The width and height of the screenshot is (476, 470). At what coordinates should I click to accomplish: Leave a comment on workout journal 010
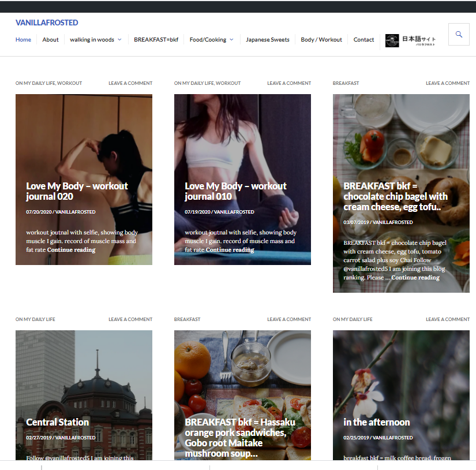[288, 83]
